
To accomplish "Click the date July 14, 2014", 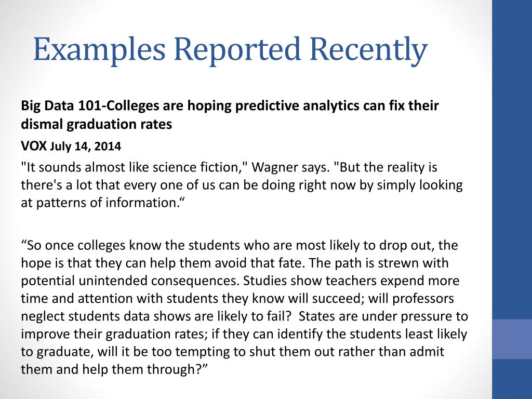I will pyautogui.click(x=86, y=146).
